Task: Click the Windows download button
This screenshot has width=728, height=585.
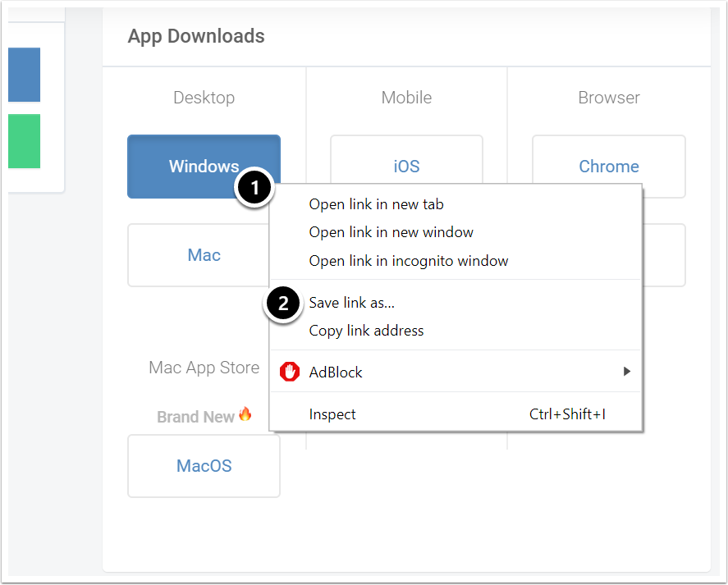Action: tap(204, 167)
